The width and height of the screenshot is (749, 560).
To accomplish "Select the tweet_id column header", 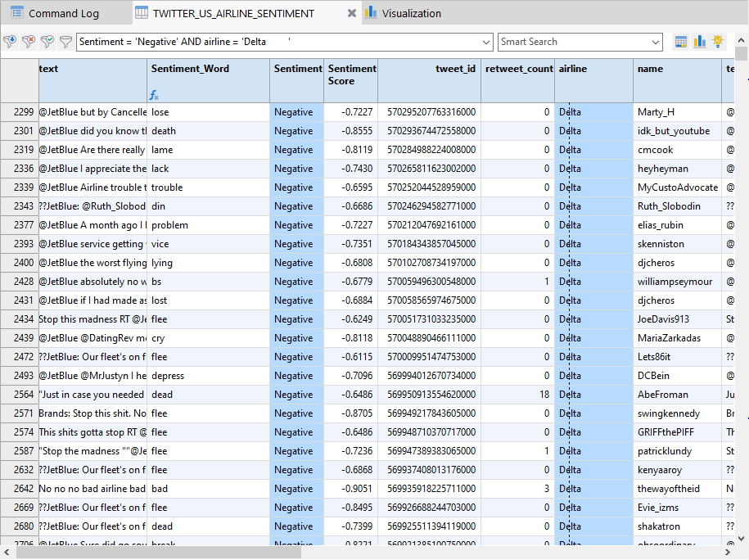I will (429, 81).
